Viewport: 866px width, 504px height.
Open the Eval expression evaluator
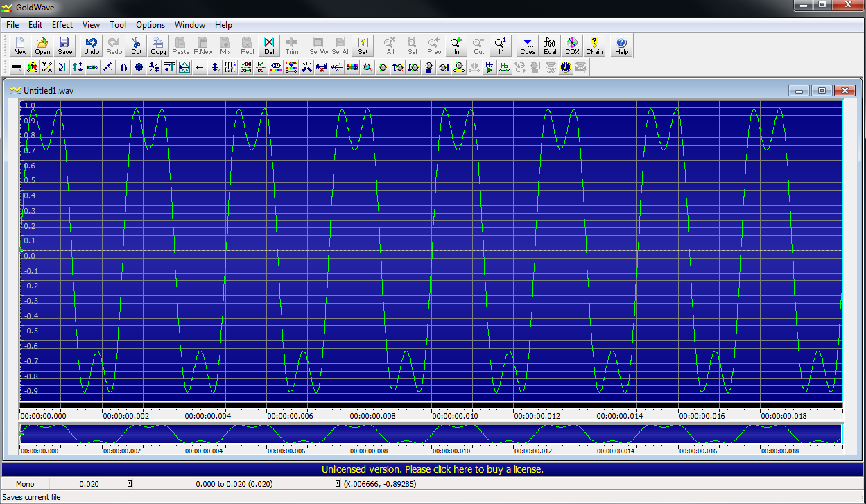(550, 45)
